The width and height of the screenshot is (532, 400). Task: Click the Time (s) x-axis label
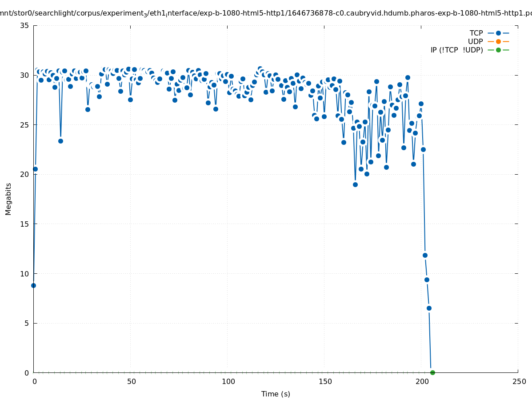point(276,394)
